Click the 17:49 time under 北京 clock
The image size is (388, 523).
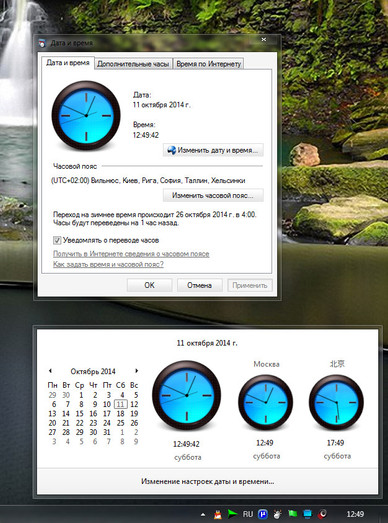tap(335, 443)
